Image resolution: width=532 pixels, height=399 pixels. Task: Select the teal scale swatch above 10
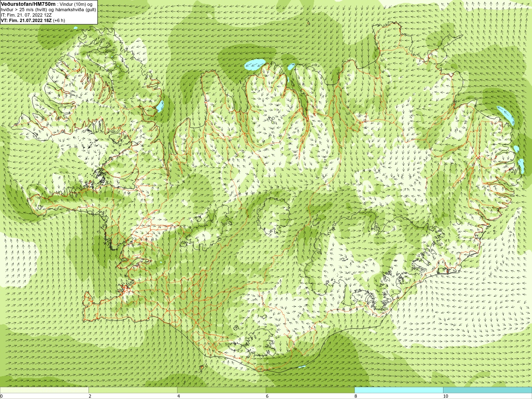pyautogui.click(x=488, y=390)
